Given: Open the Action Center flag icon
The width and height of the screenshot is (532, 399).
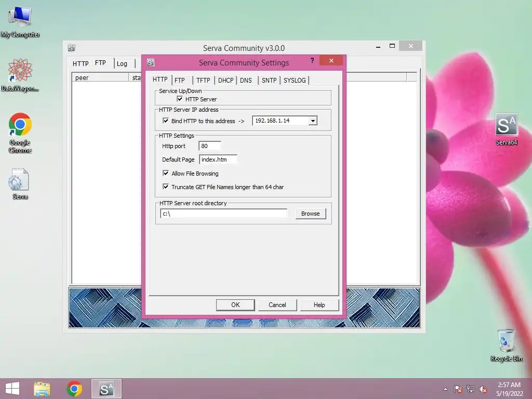Looking at the screenshot, I should click(x=458, y=389).
